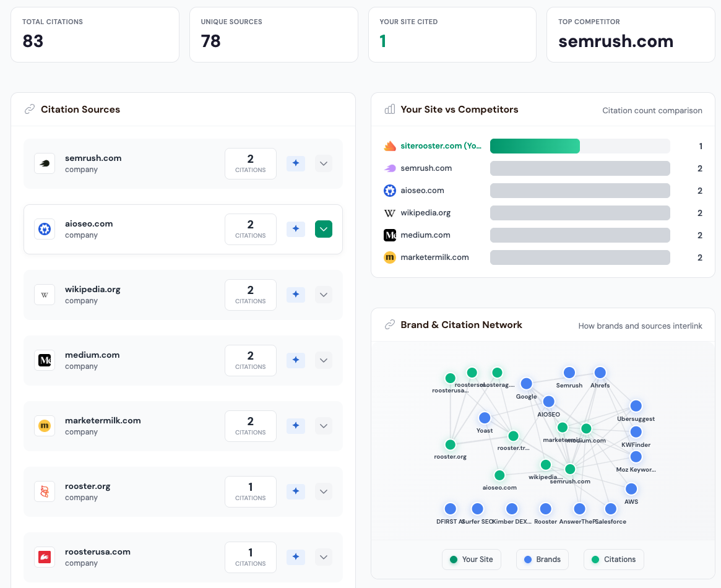
Task: Click the 1 citations count box for rooster.org
Action: (x=251, y=491)
